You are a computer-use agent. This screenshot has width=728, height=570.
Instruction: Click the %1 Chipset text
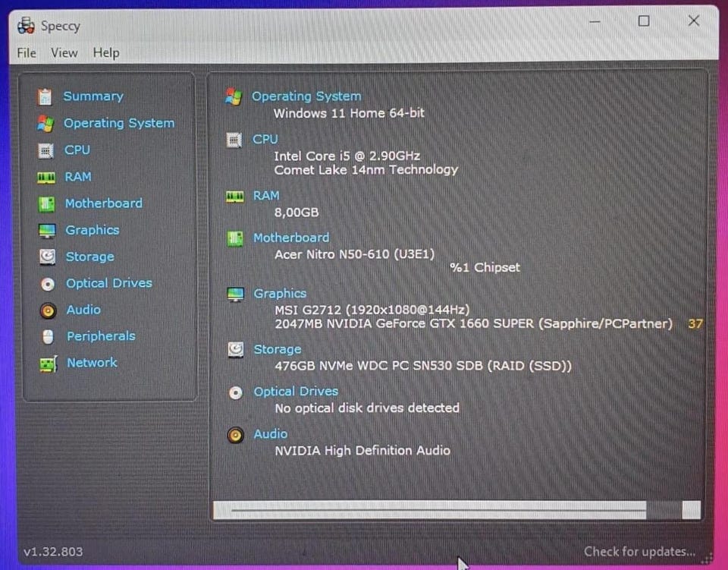pyautogui.click(x=485, y=268)
